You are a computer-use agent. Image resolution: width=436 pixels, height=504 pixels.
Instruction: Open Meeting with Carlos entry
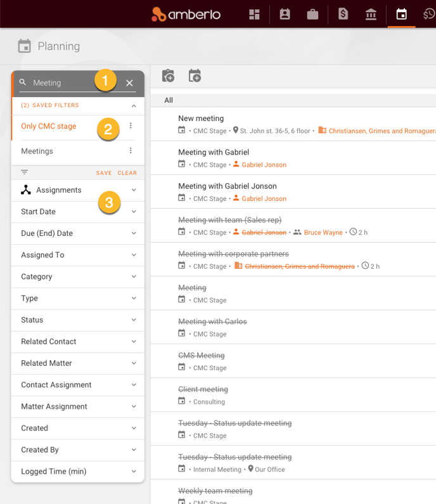coord(212,321)
